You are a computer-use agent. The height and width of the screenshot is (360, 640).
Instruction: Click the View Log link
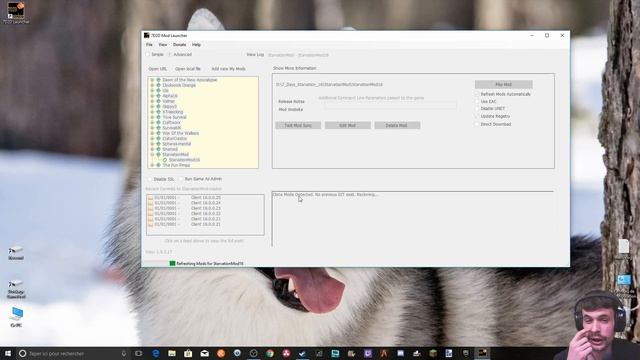pos(255,55)
